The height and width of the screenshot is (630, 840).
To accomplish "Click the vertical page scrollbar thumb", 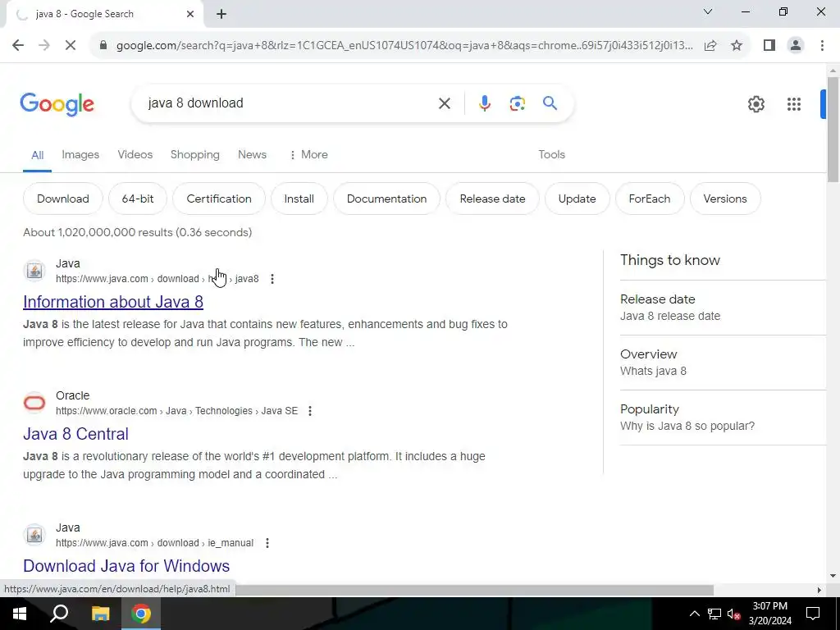I will pyautogui.click(x=833, y=129).
